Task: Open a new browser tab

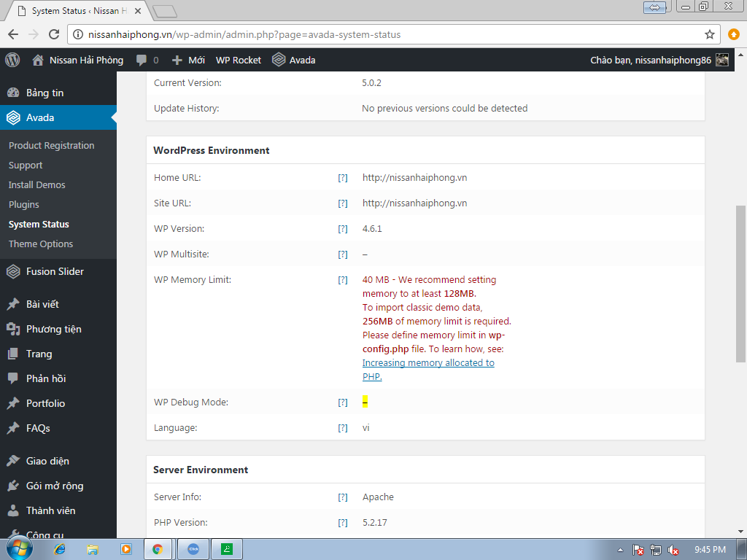Action: tap(166, 11)
